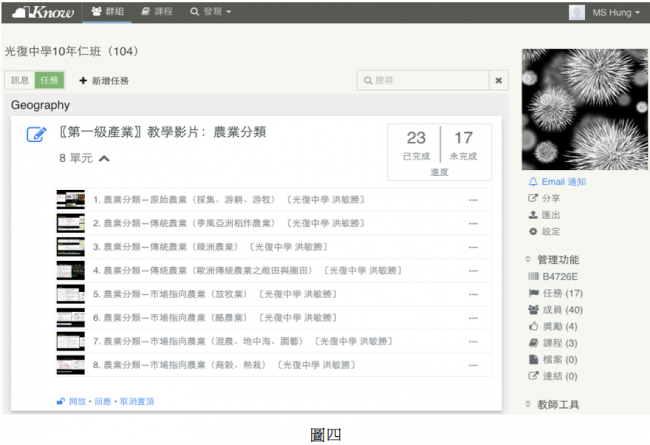Collapse the 8 單元 unit list chevron
Screen dimensions: 650x445
coord(104,158)
